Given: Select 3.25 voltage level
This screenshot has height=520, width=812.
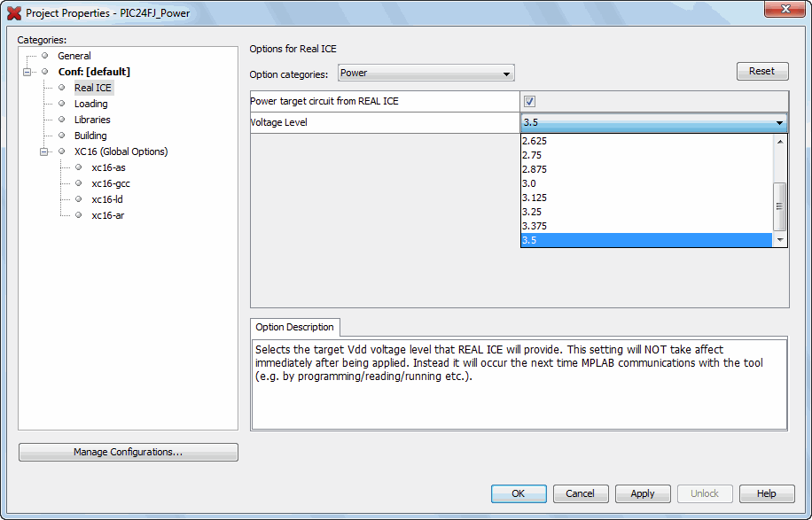Looking at the screenshot, I should click(x=535, y=211).
